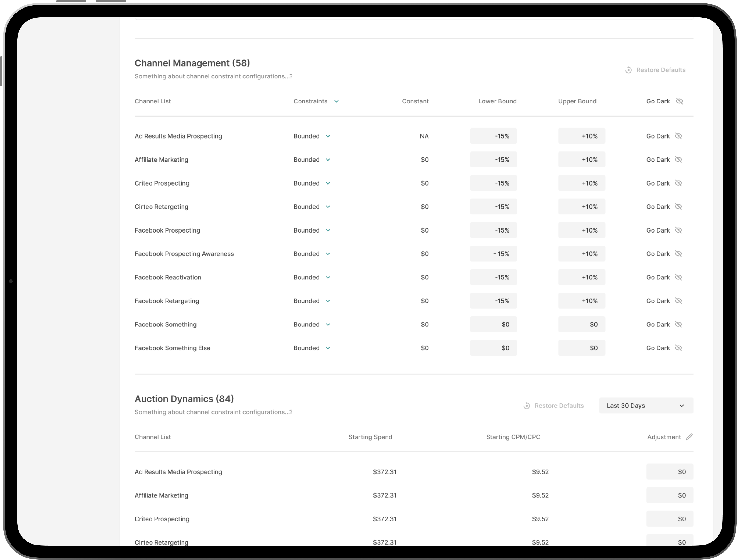The image size is (737, 560).
Task: Click Restore Defaults icon in Channel Management
Action: [628, 70]
